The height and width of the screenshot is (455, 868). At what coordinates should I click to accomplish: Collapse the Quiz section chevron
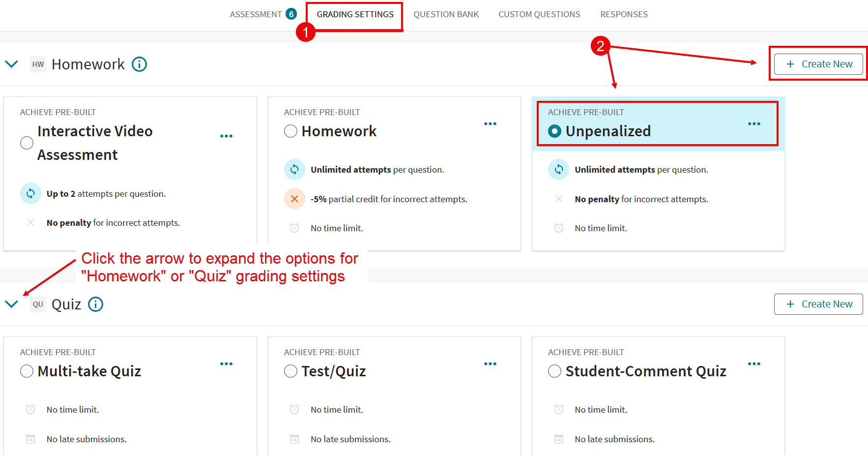tap(11, 304)
